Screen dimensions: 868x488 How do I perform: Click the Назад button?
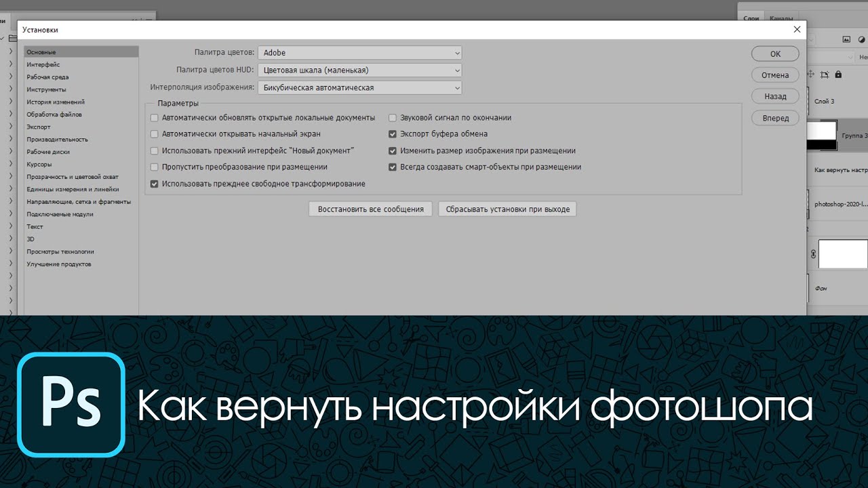(775, 96)
